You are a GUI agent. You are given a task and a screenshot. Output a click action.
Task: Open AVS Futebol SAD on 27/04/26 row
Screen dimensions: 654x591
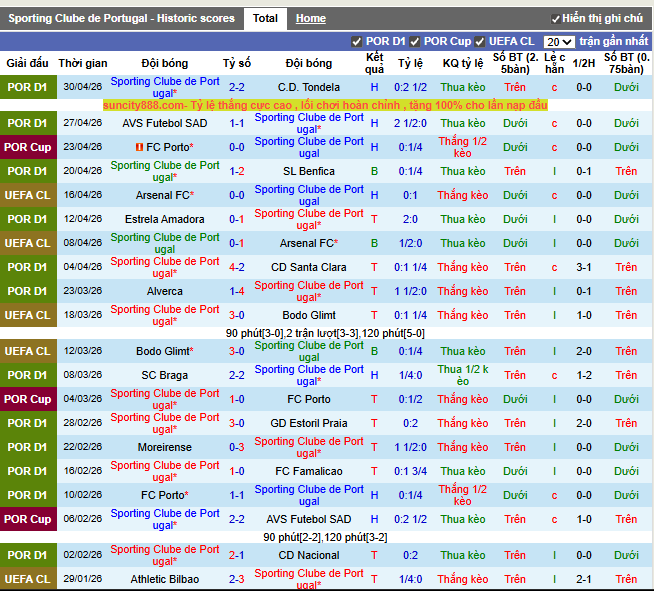[x=165, y=123]
